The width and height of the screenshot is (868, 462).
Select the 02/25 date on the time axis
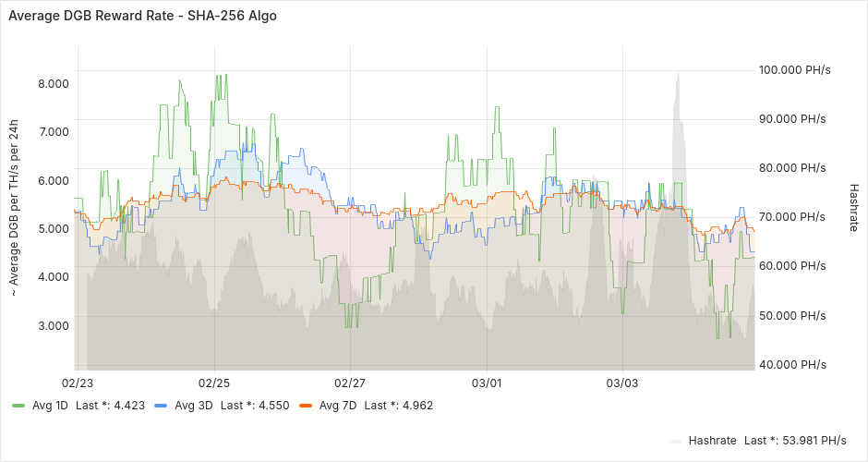(x=213, y=383)
